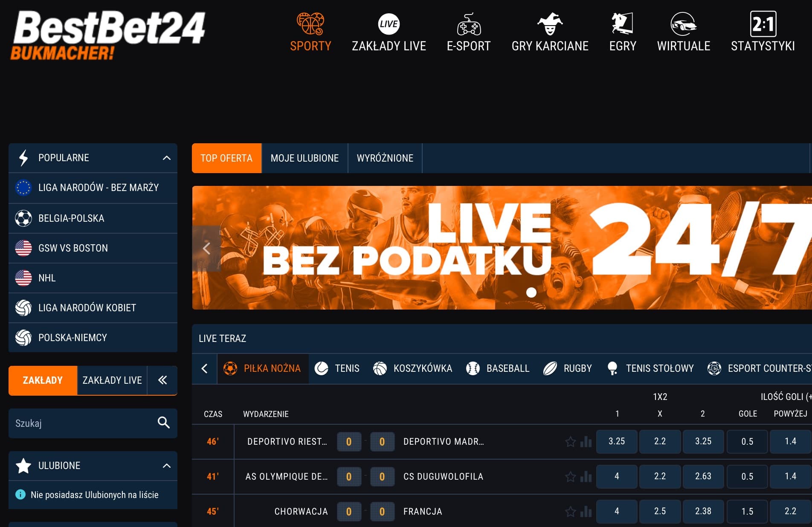
Task: Collapse sidebar with double chevron
Action: (x=162, y=380)
